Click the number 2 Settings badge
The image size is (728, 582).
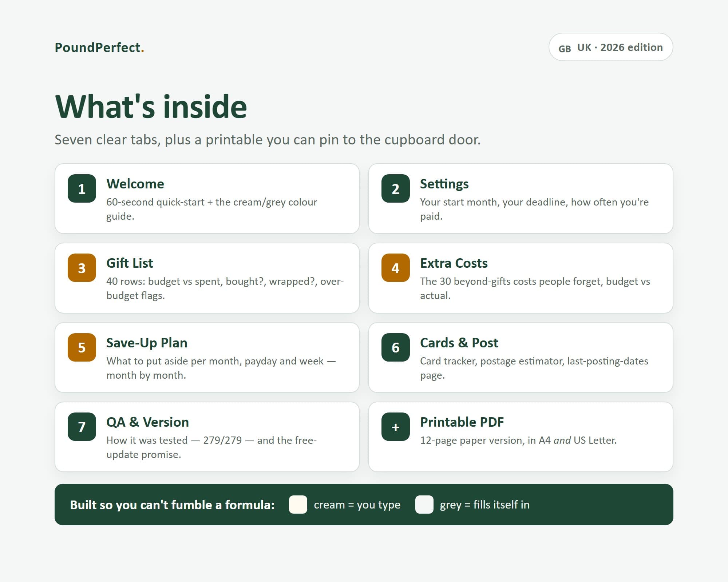click(x=396, y=188)
